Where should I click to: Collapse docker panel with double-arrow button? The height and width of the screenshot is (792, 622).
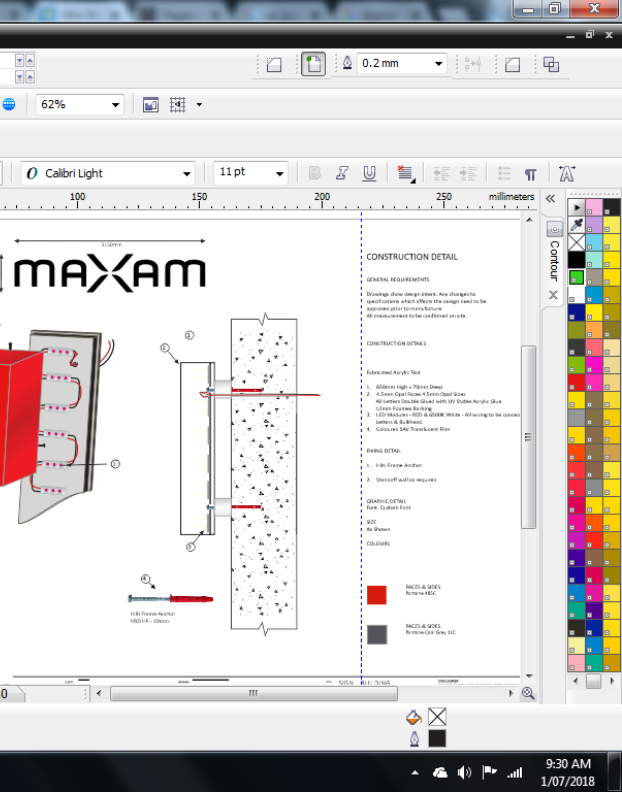(x=550, y=199)
